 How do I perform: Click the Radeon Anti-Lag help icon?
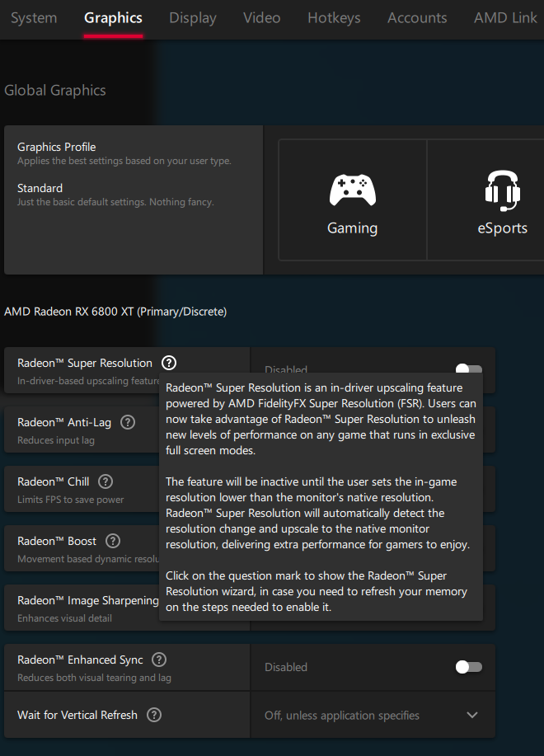pyautogui.click(x=128, y=422)
